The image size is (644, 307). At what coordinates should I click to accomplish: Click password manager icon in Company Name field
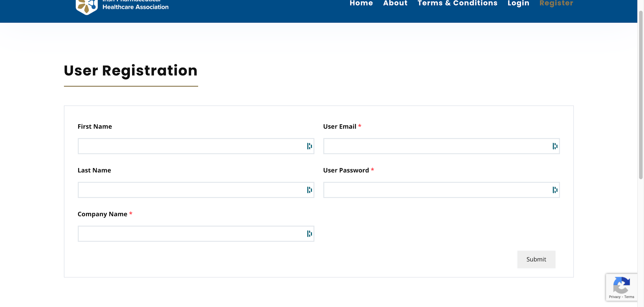point(309,234)
